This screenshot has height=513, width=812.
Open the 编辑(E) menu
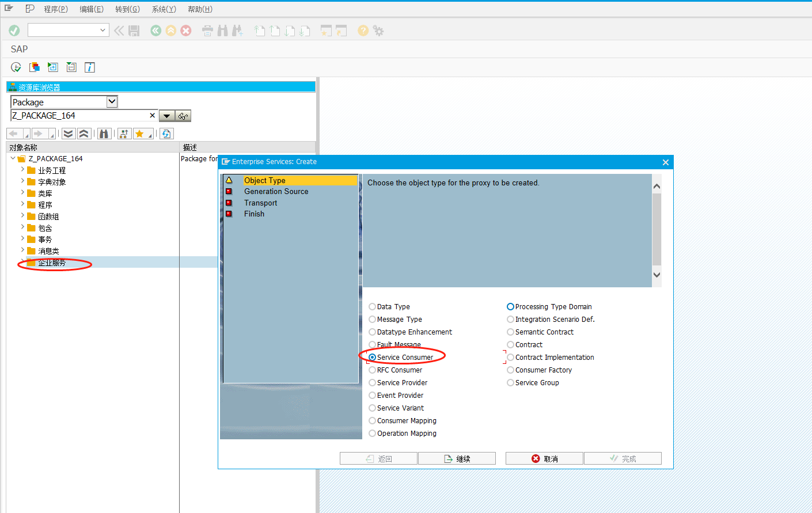[92, 9]
